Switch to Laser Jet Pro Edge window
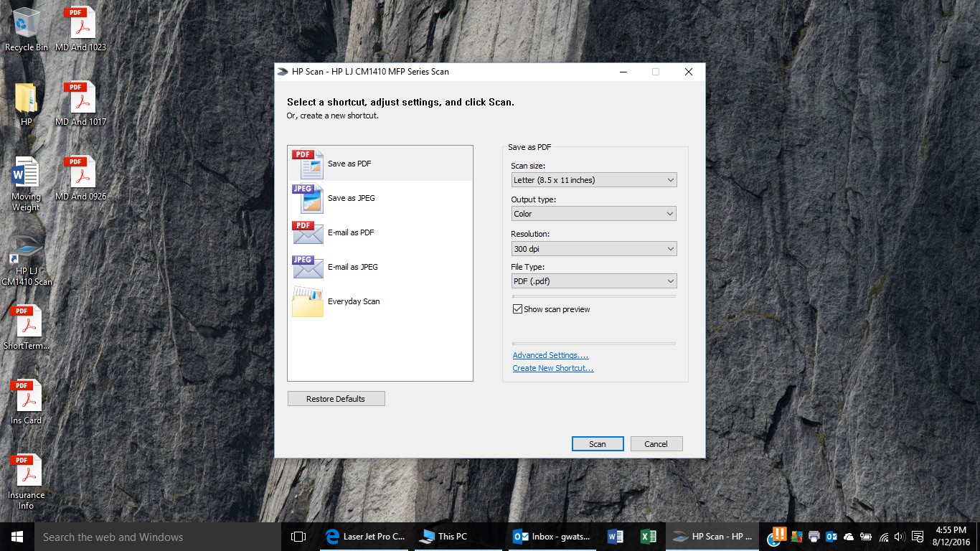This screenshot has height=551, width=980. [365, 537]
